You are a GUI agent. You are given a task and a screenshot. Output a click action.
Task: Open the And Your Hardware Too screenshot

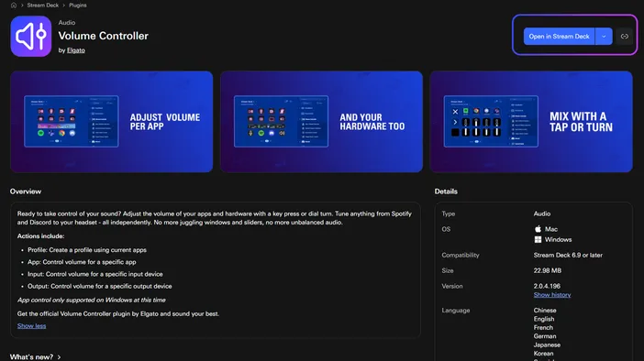pos(321,122)
